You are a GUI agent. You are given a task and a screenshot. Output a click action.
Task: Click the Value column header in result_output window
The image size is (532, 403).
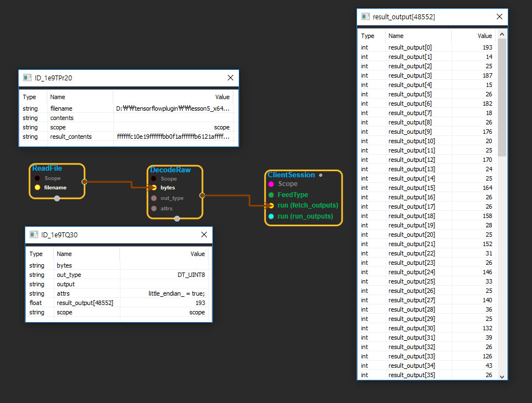tap(484, 36)
